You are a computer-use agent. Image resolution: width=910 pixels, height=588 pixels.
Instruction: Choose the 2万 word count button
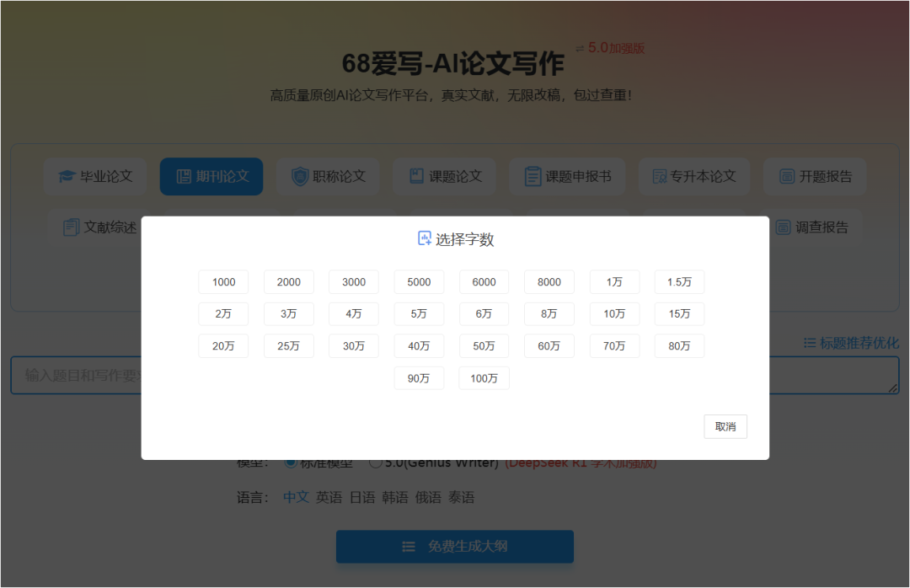(x=223, y=314)
